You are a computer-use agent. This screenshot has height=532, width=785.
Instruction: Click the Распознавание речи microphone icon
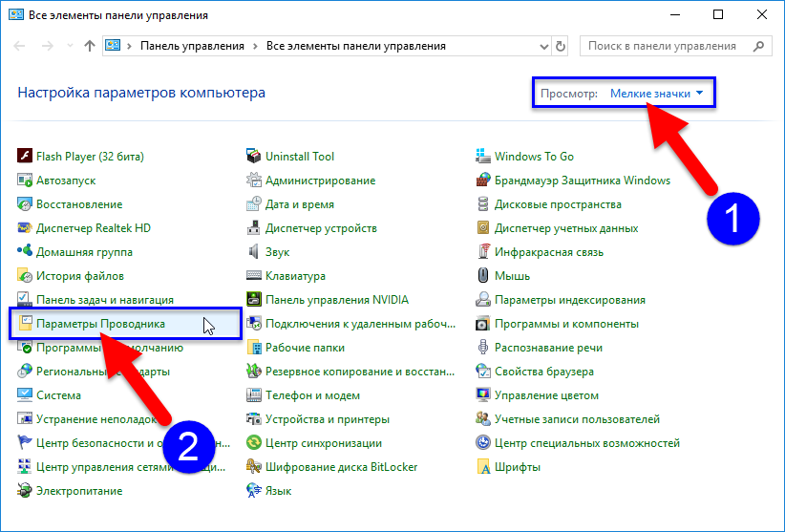point(483,348)
